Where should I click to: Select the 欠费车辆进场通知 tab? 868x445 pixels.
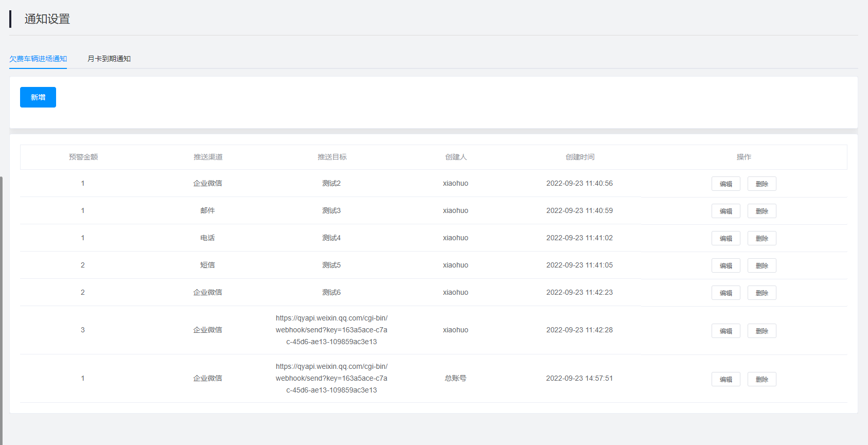[38, 59]
